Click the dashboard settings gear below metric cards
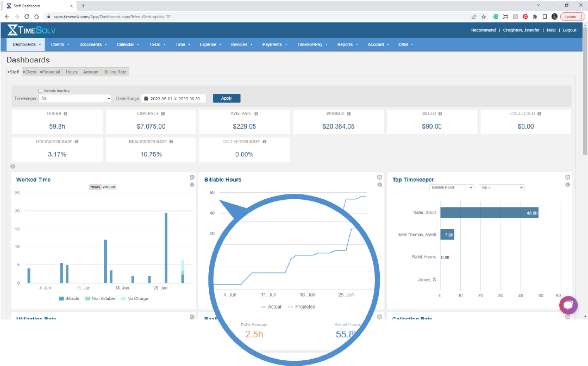 pos(13,166)
